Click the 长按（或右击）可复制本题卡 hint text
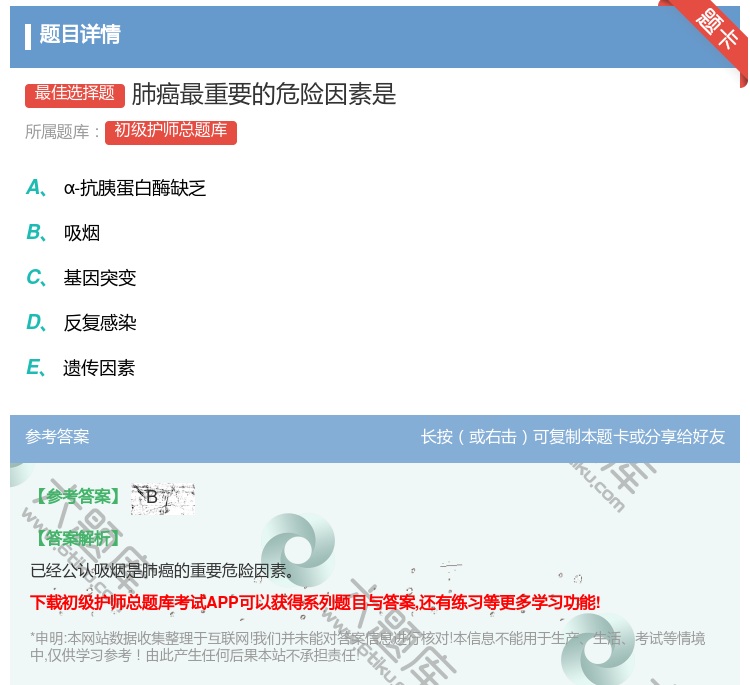This screenshot has height=685, width=750. click(573, 437)
